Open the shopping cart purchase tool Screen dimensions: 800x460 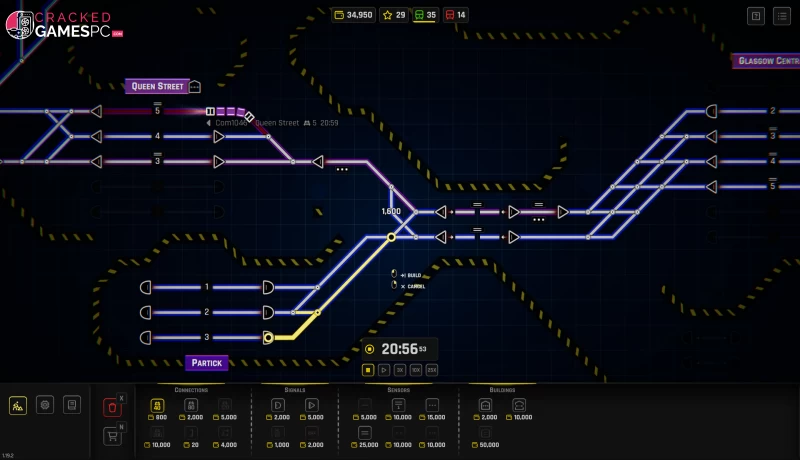point(112,436)
